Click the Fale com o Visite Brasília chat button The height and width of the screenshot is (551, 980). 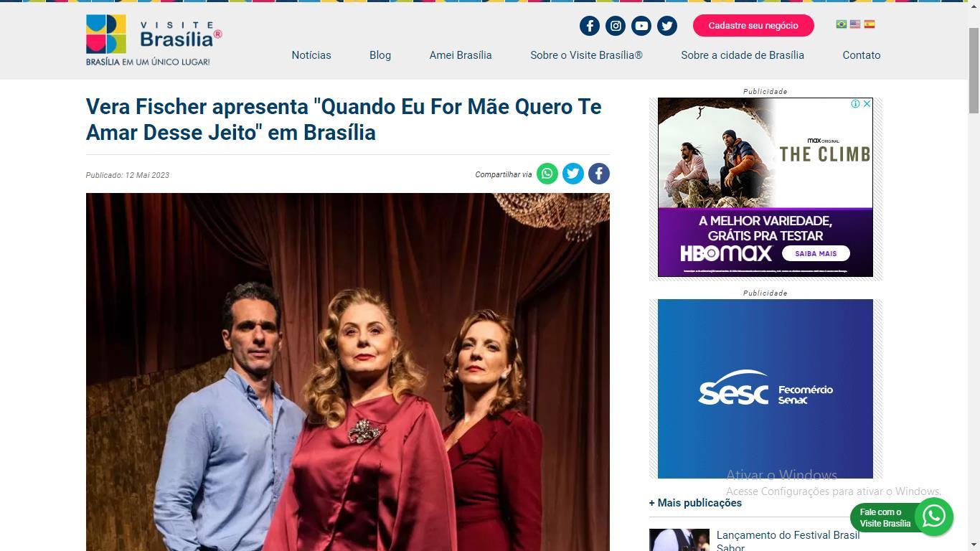tap(902, 517)
